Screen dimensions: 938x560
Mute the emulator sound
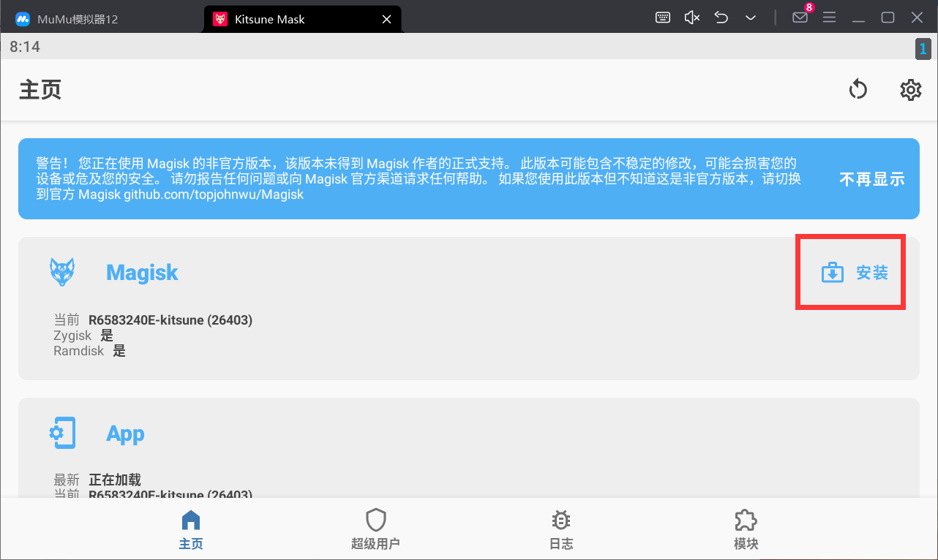click(x=692, y=18)
